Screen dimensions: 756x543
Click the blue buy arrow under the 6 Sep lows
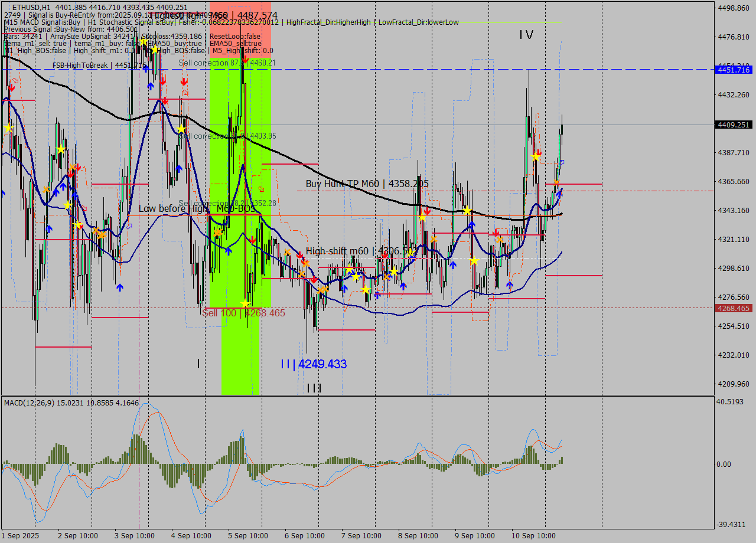click(344, 289)
